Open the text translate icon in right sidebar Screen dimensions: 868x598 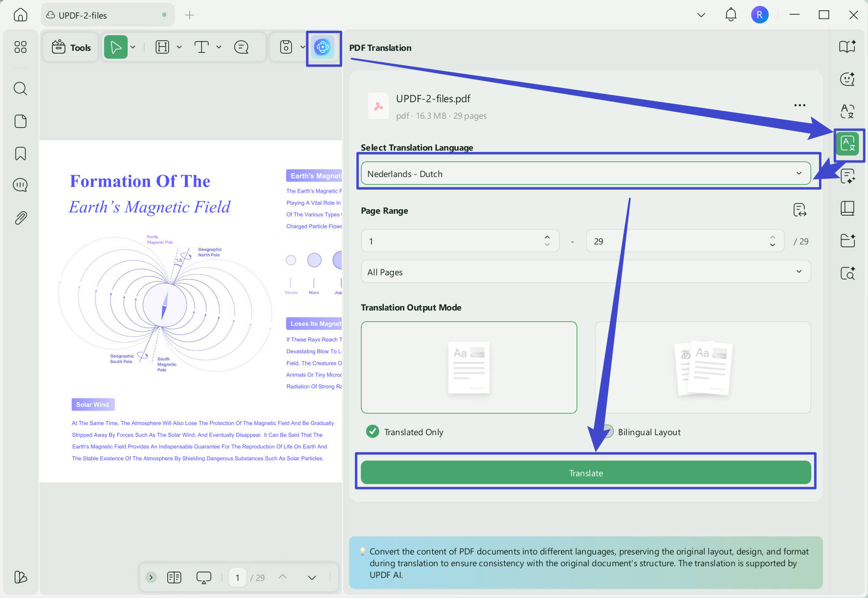pos(847,111)
